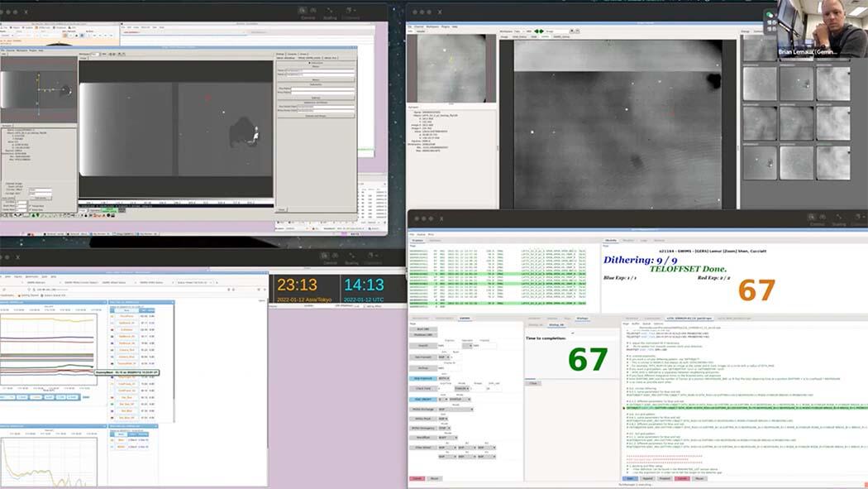The image size is (868, 489).
Task: Switch to Obsinfo tab above Dithering status
Action: [611, 240]
